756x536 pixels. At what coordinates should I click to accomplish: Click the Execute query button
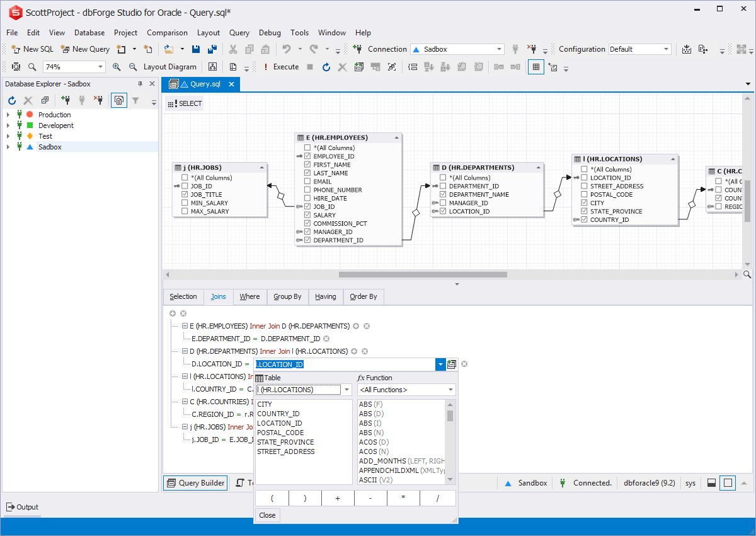tap(280, 67)
